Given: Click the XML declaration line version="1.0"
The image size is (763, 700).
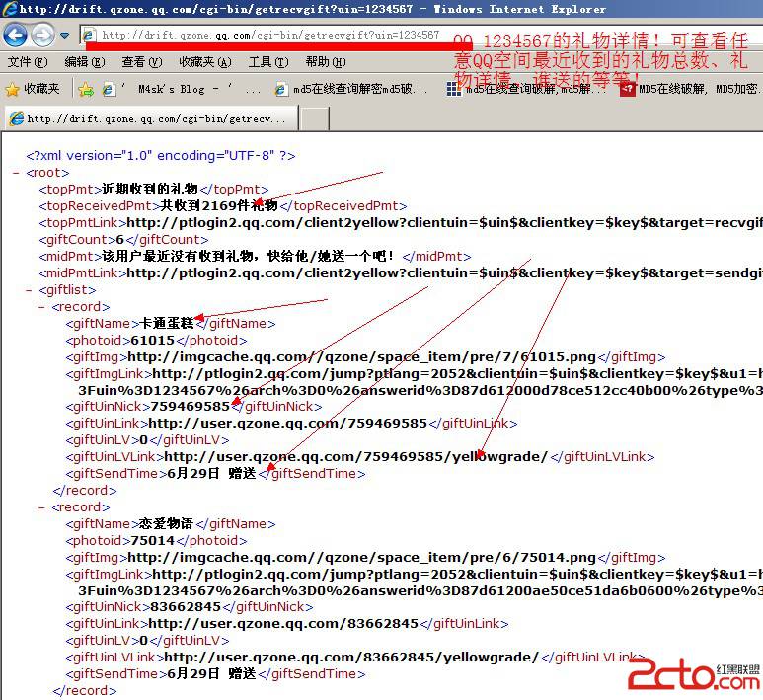Looking at the screenshot, I should tap(161, 156).
